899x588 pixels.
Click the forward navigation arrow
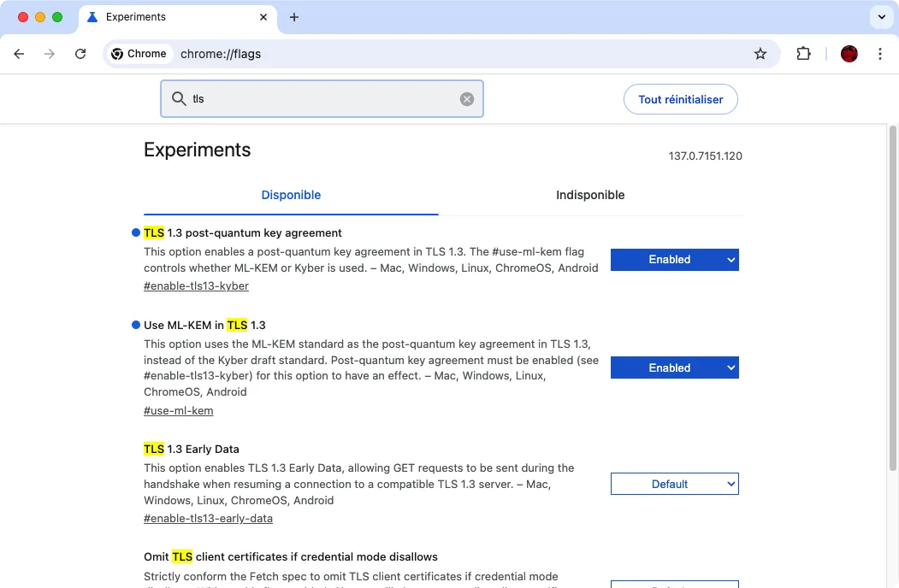(50, 54)
